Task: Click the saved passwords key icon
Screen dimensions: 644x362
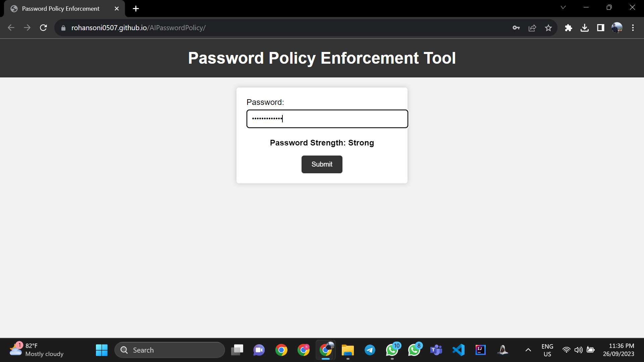Action: click(x=516, y=28)
